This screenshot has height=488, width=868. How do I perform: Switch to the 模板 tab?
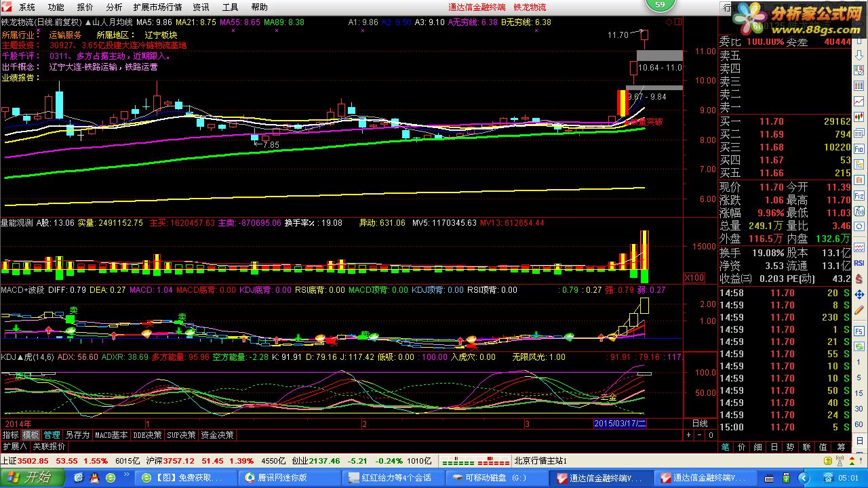(31, 434)
